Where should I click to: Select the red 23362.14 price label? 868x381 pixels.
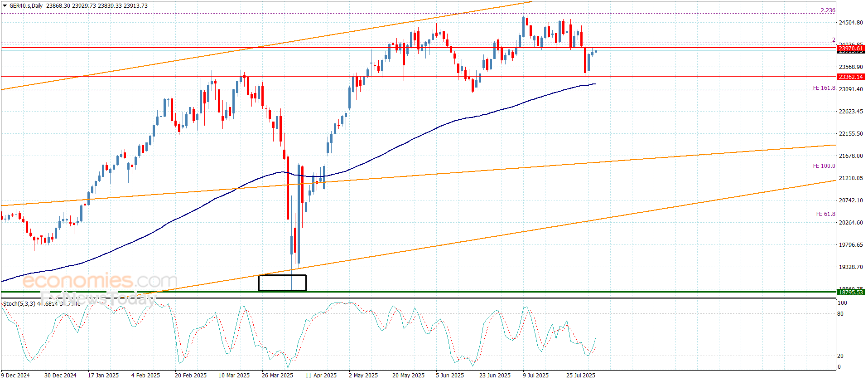pyautogui.click(x=850, y=77)
